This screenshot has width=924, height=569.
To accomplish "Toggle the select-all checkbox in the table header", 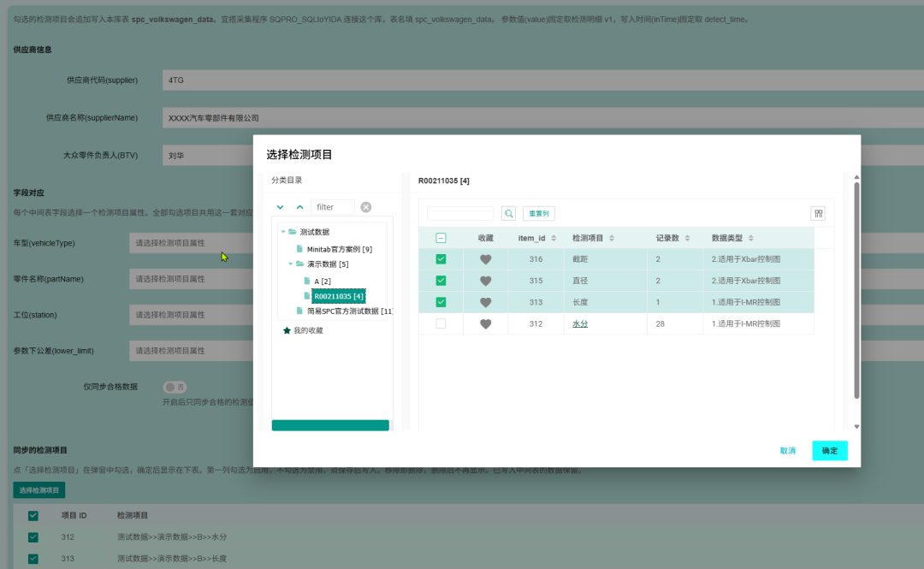I will click(441, 238).
